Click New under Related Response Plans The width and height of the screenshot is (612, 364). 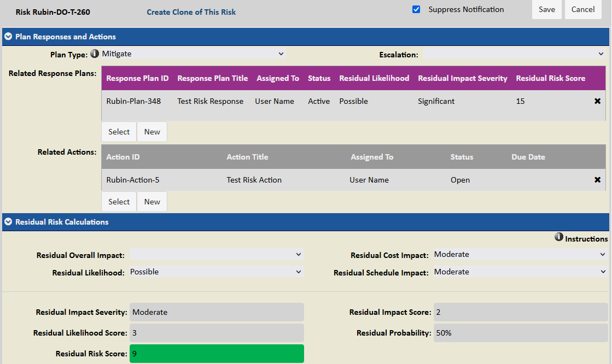tap(151, 132)
